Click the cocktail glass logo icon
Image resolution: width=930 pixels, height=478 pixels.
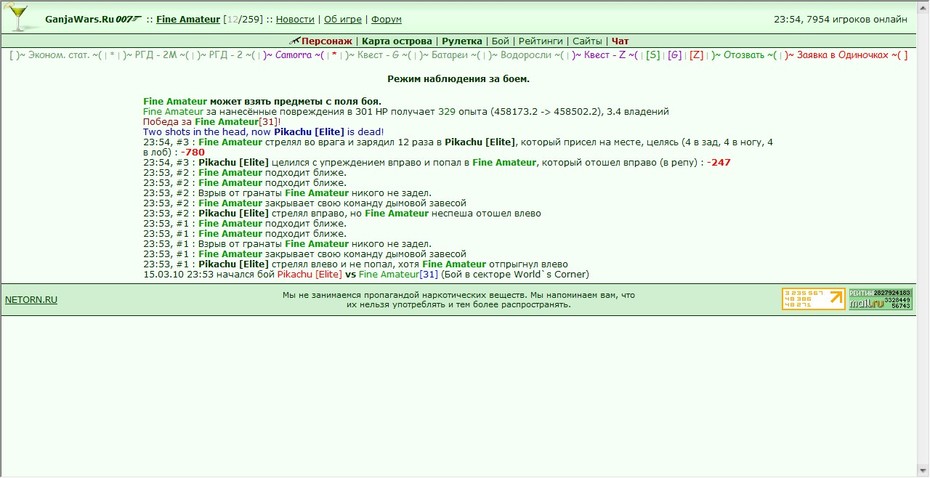18,17
